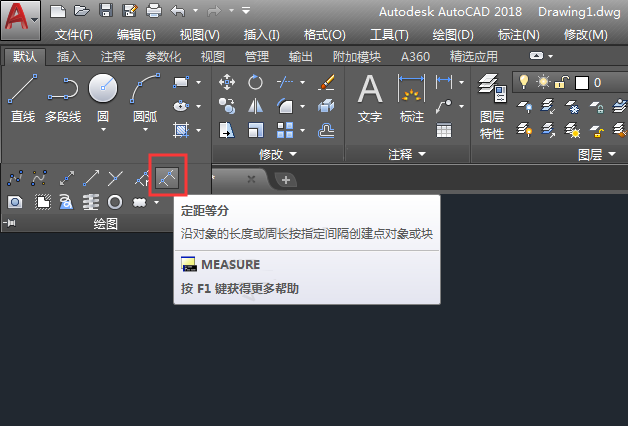Viewport: 628px width, 426px height.
Task: Toggle layer 0 on/off light bulb
Action: [x=523, y=82]
